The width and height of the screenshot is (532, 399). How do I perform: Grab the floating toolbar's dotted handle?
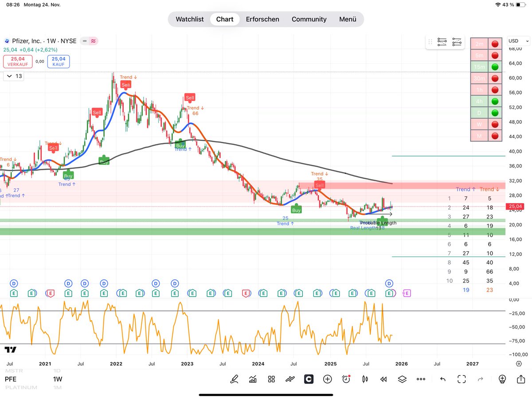point(430,42)
